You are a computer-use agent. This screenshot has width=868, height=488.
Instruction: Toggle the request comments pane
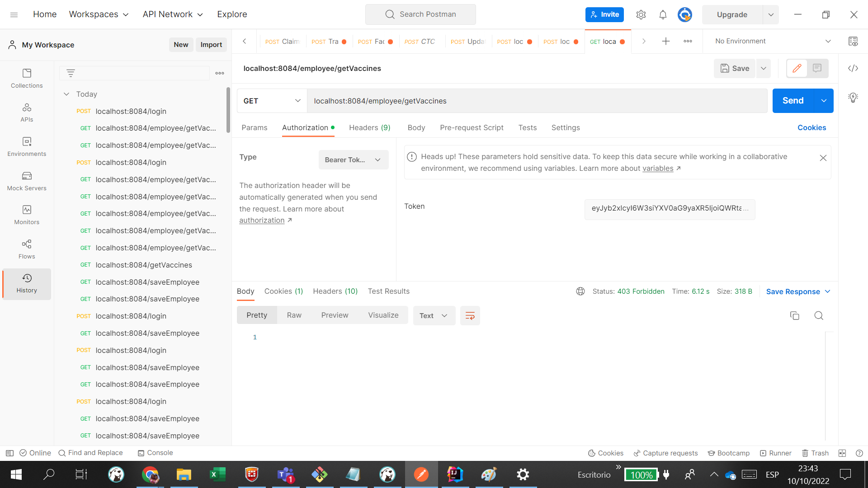click(817, 68)
